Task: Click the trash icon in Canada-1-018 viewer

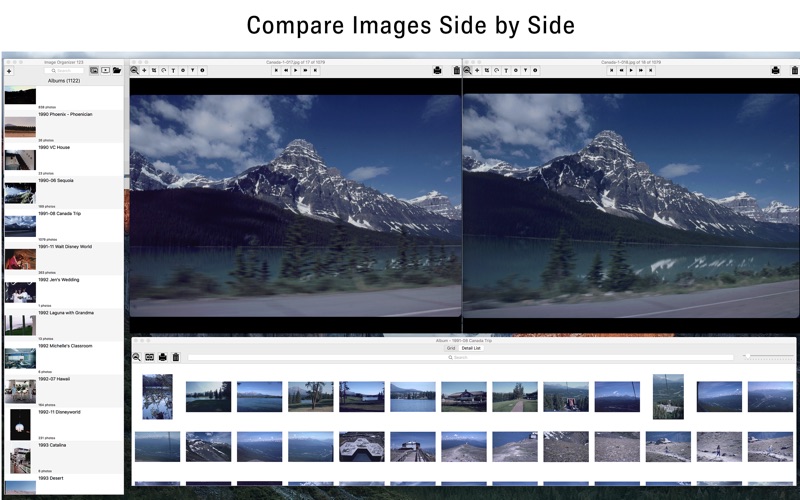Action: [795, 70]
